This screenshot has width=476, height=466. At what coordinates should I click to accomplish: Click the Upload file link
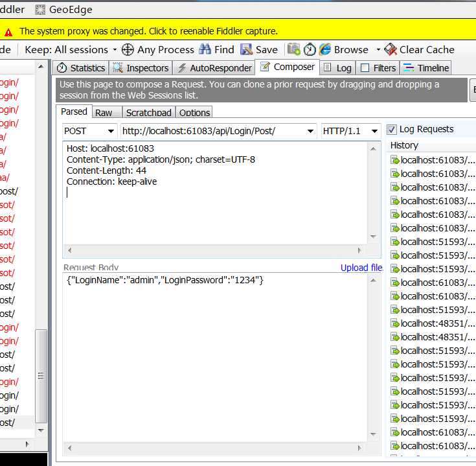[361, 268]
